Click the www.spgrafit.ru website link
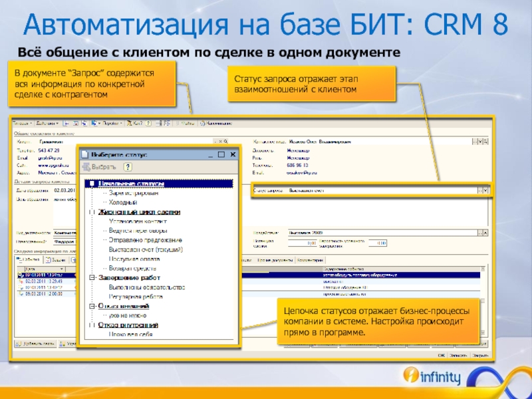Screen dimensions: 532x399 point(53,166)
